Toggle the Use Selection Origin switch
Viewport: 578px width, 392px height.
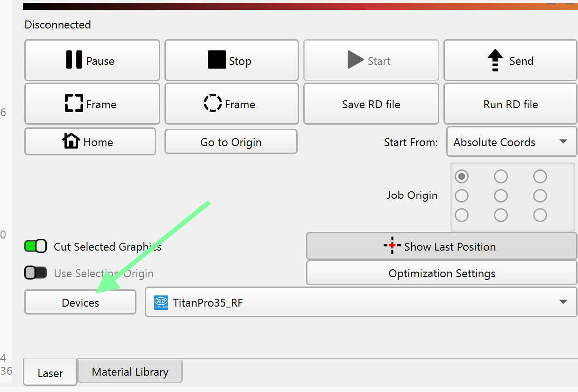coord(36,273)
